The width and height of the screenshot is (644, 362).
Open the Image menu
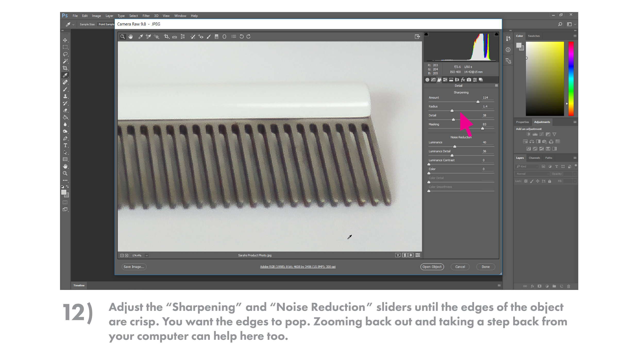(x=96, y=16)
